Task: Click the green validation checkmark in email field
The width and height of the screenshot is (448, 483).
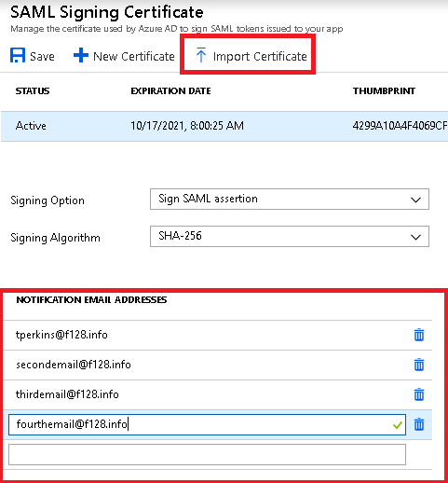Action: [398, 425]
